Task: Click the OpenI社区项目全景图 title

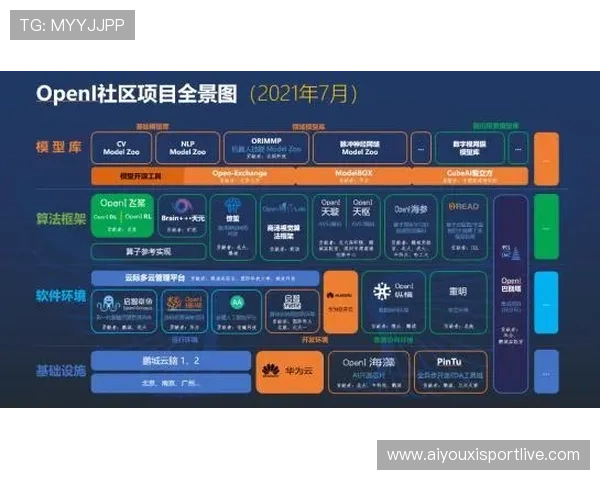Action: coord(137,94)
